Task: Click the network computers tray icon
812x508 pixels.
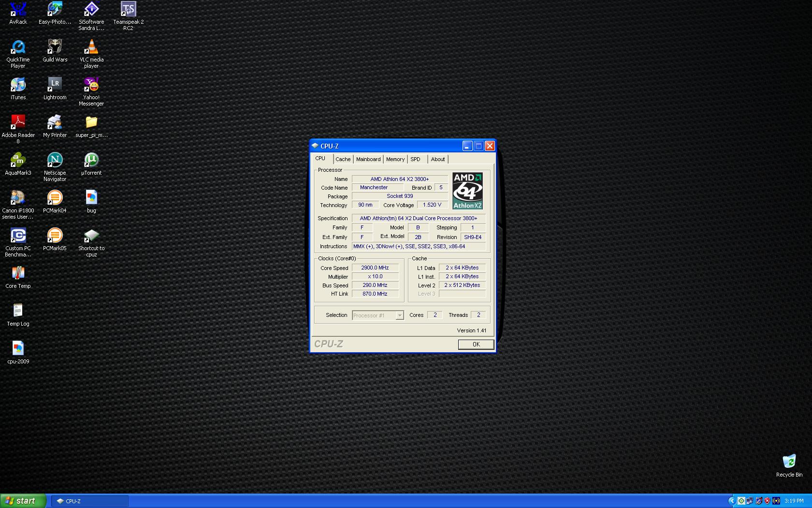Action: (750, 501)
